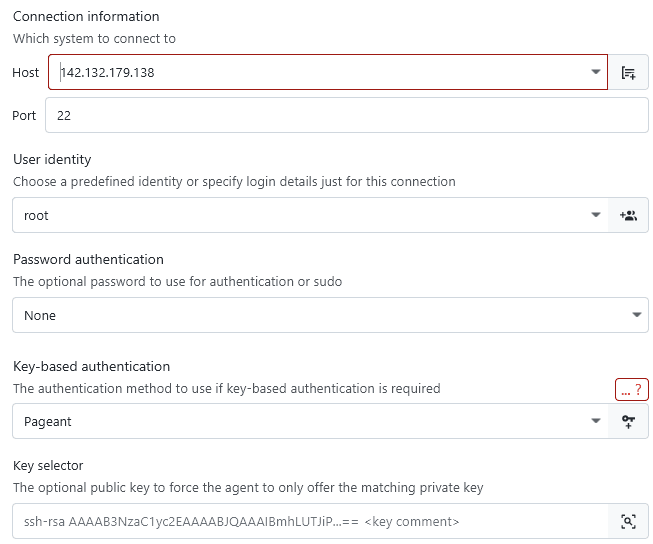Select the 'root' identity value
This screenshot has height=544, width=653.
point(36,215)
